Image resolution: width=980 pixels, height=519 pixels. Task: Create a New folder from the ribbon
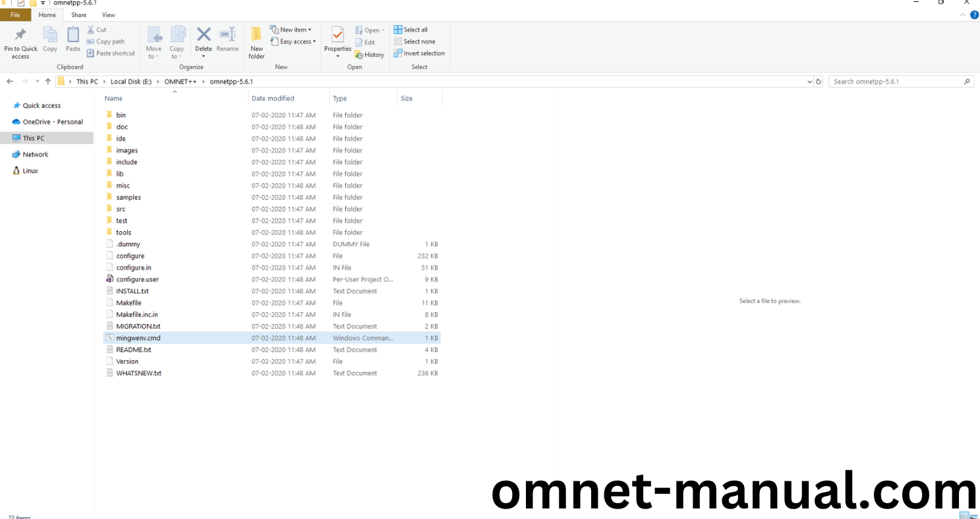257,43
